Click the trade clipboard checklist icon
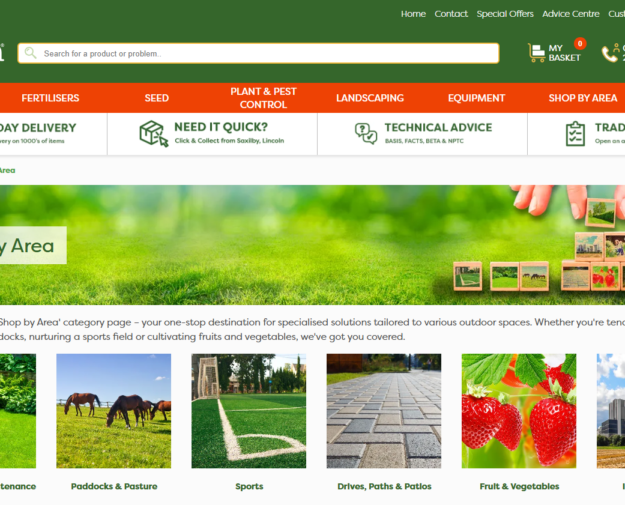Viewport: 625px width, 505px height. click(x=575, y=133)
